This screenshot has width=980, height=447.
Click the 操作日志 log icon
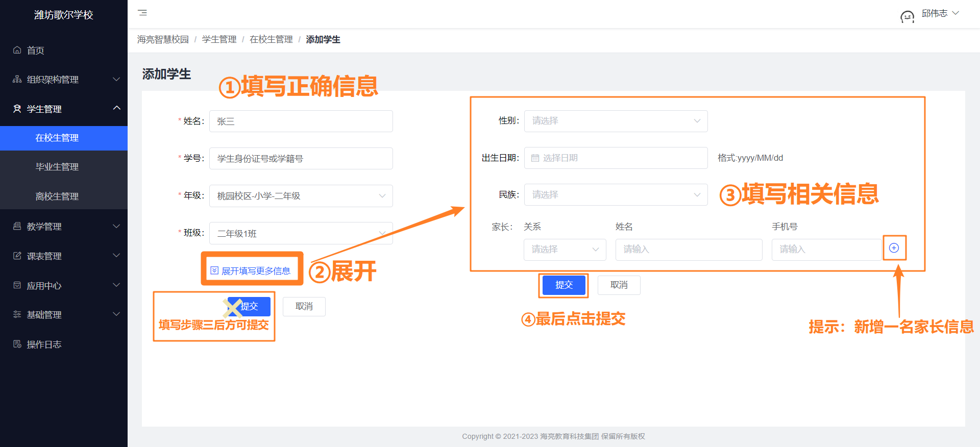pos(17,344)
